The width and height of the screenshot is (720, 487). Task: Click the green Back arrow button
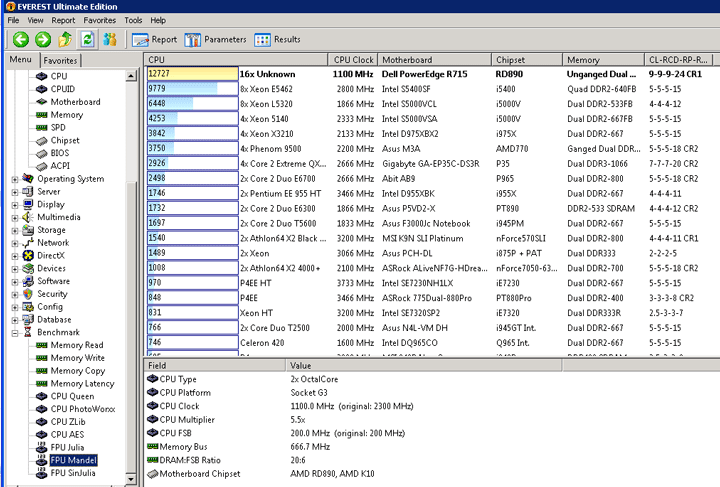(x=21, y=39)
